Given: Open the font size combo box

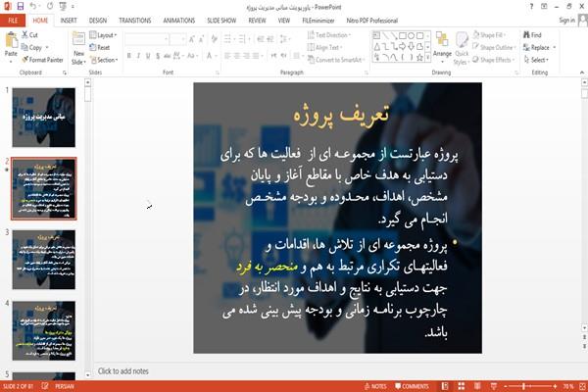Looking at the screenshot, I should (177, 38).
